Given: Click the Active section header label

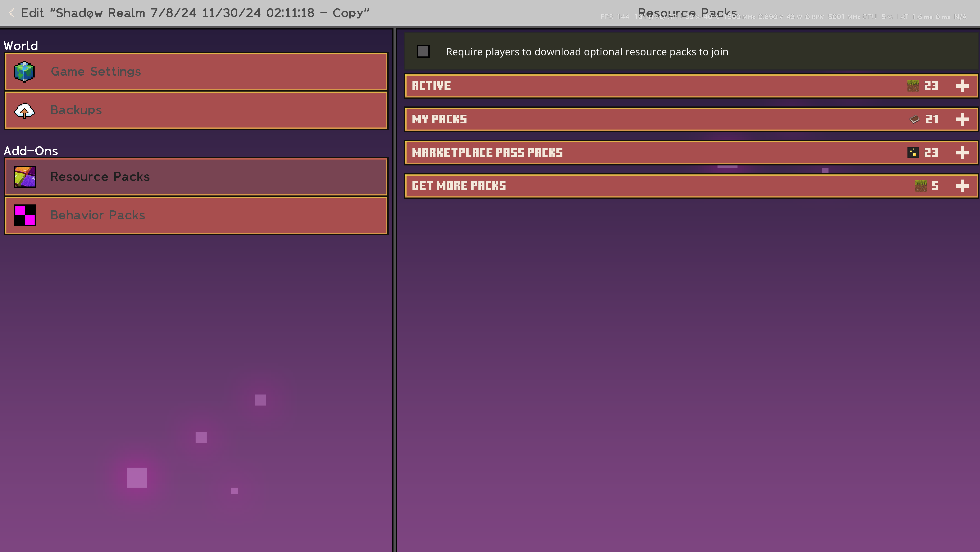Looking at the screenshot, I should click(x=431, y=86).
